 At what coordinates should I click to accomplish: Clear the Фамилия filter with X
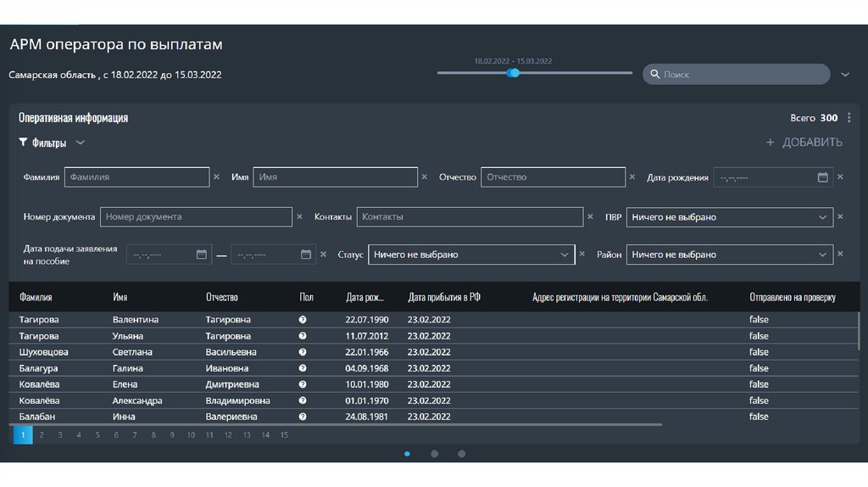point(216,177)
